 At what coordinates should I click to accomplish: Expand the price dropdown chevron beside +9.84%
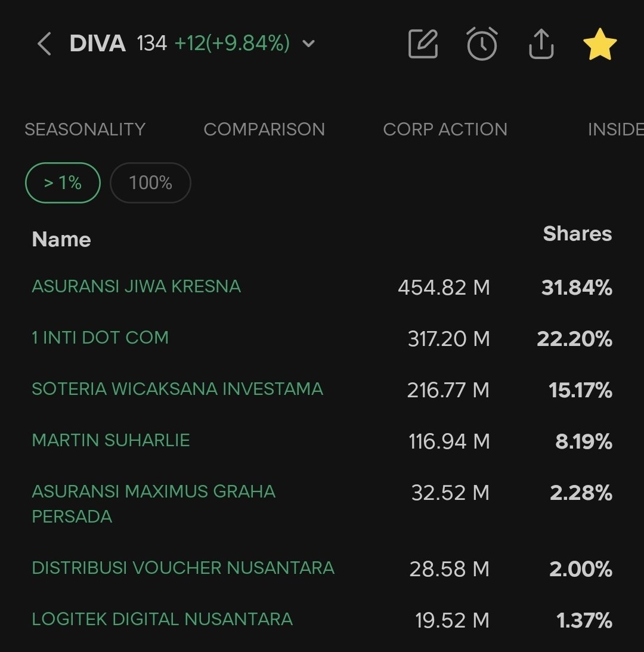tap(308, 43)
